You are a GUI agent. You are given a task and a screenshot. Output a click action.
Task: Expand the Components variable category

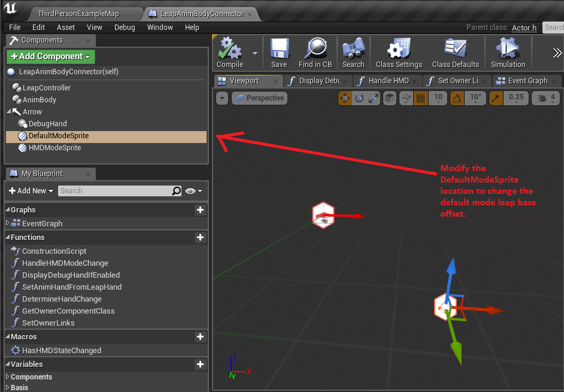(x=8, y=376)
